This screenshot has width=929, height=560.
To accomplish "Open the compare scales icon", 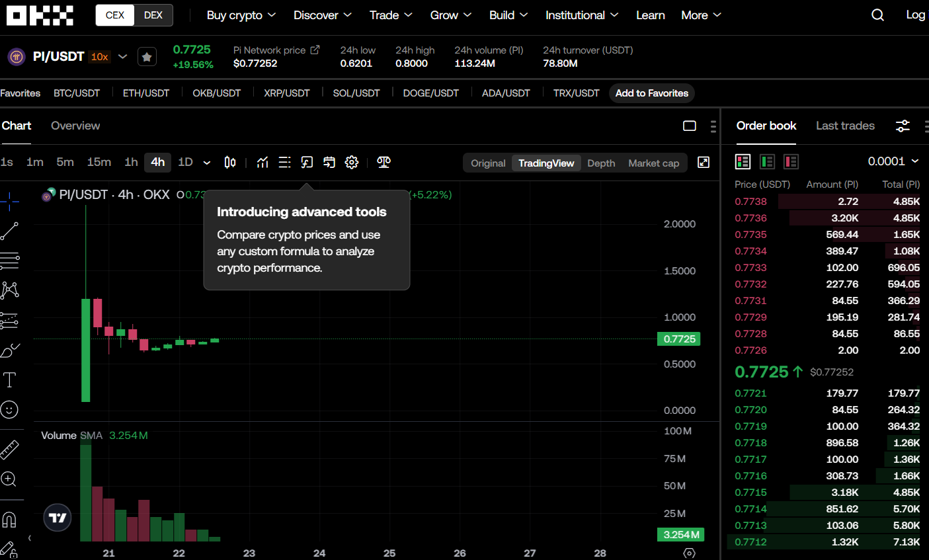I will pos(384,163).
